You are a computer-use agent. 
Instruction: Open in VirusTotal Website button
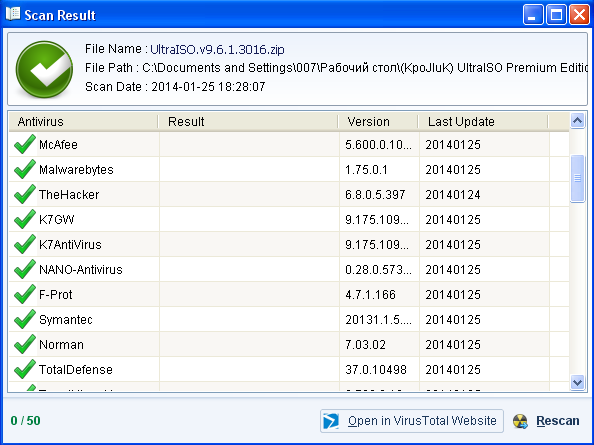click(x=412, y=421)
